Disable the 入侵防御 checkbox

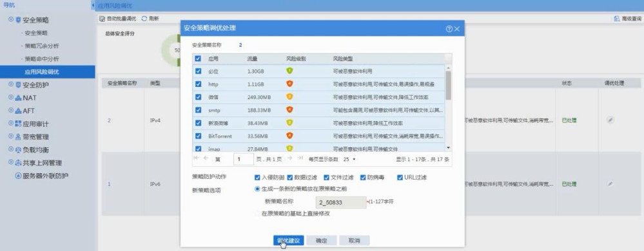(257, 178)
